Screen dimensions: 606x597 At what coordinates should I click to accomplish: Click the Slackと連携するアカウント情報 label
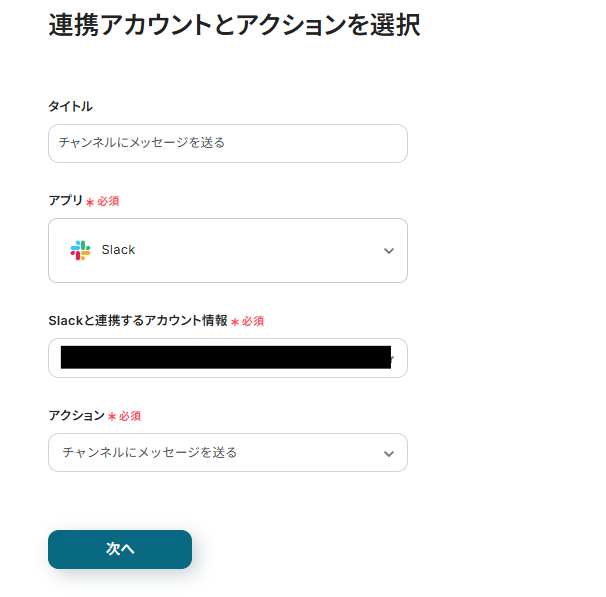[x=138, y=321]
